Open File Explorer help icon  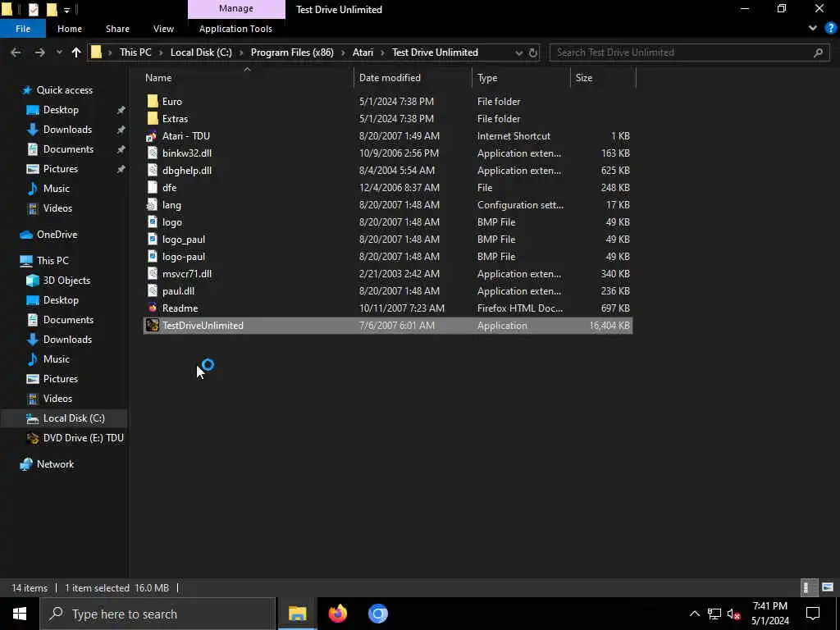point(830,29)
